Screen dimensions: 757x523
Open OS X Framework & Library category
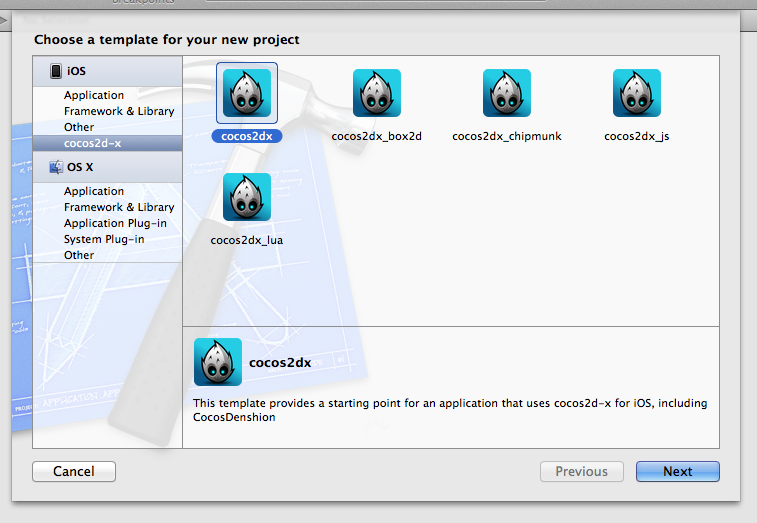[x=119, y=207]
